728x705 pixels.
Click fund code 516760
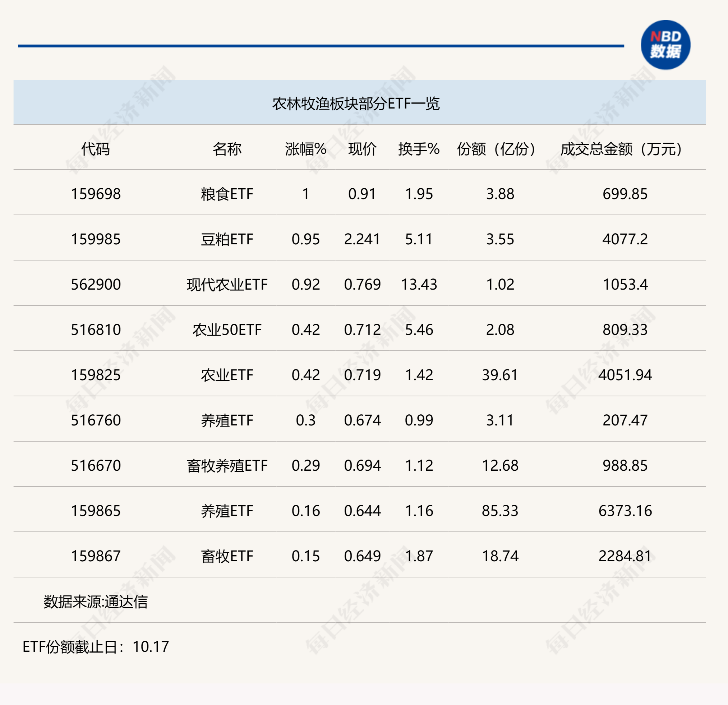pyautogui.click(x=96, y=420)
